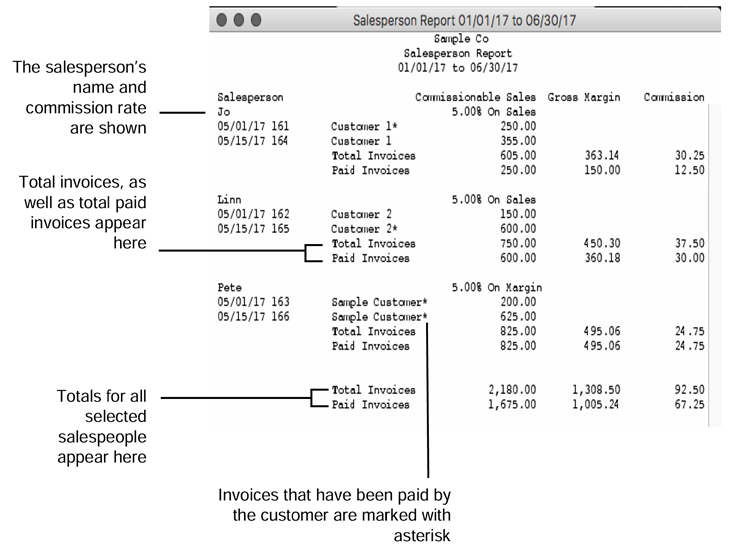Click Pete's 5.00% On Margin rate
The height and width of the screenshot is (549, 730).
[497, 288]
